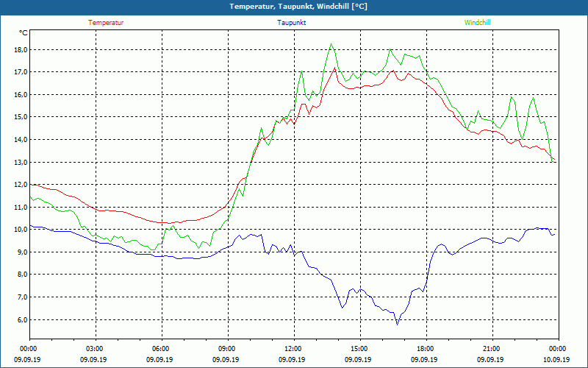Screen dimensions: 588x368
Task: Click the 09:00 time axis label
Action: 227,349
